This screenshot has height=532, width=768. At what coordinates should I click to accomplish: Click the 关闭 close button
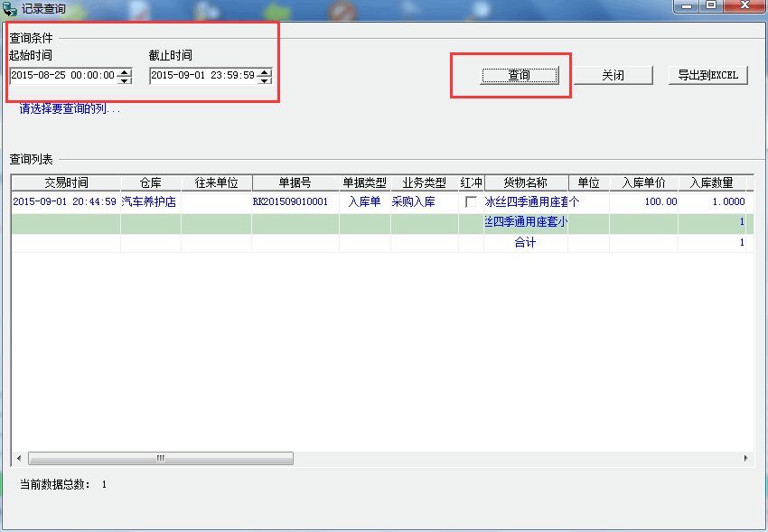[x=613, y=75]
